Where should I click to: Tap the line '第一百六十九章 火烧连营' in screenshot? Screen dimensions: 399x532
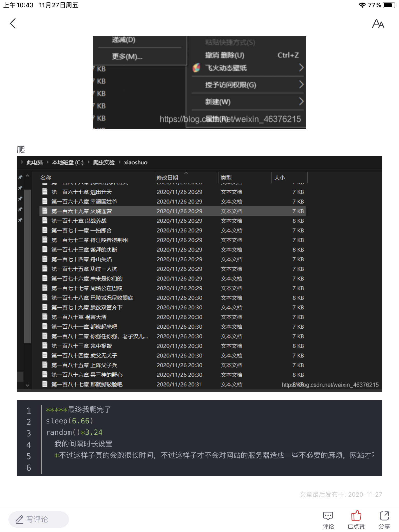(172, 211)
